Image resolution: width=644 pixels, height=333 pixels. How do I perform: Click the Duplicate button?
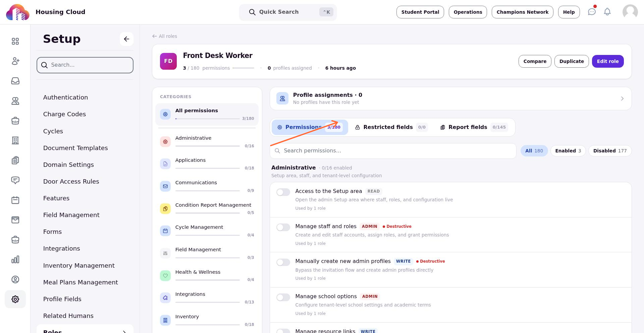click(x=572, y=61)
